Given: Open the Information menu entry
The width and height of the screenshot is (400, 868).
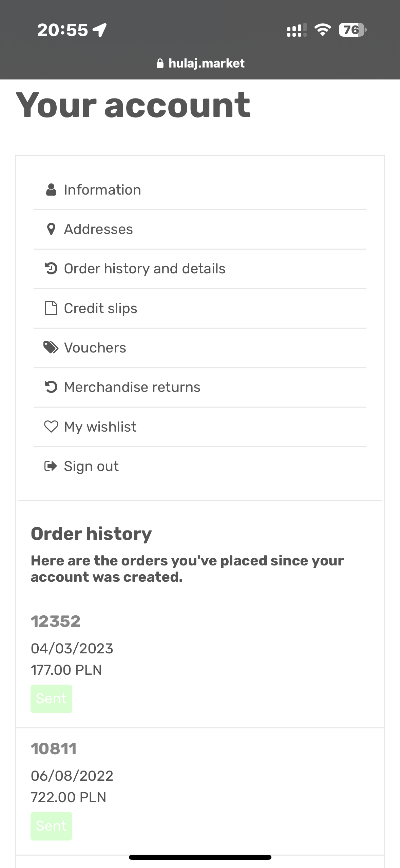Looking at the screenshot, I should point(200,190).
